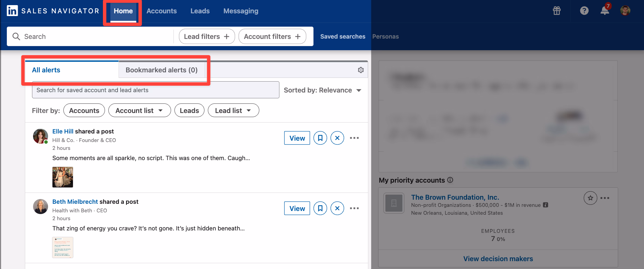Click Elle Hill's profile photo
The image size is (644, 269).
tap(41, 136)
